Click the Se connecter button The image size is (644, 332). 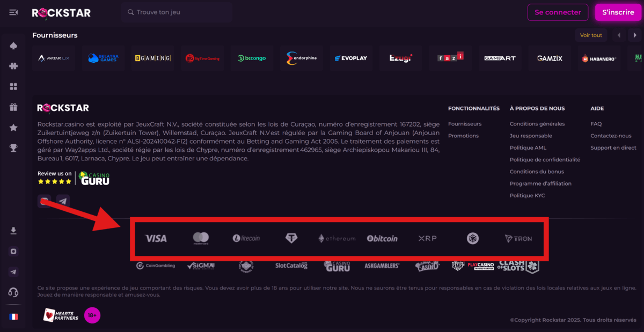(558, 12)
